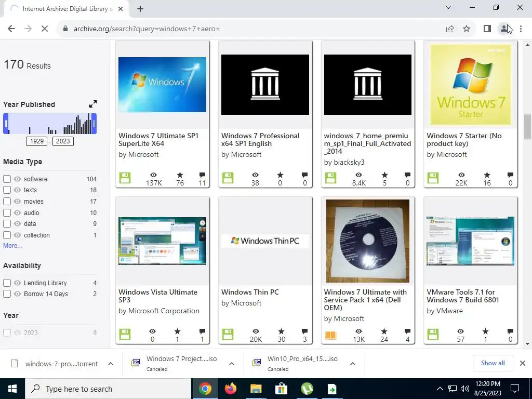Click reviews icon on Windows Thin PC card
Screen dimensions: 532x399
click(304, 331)
